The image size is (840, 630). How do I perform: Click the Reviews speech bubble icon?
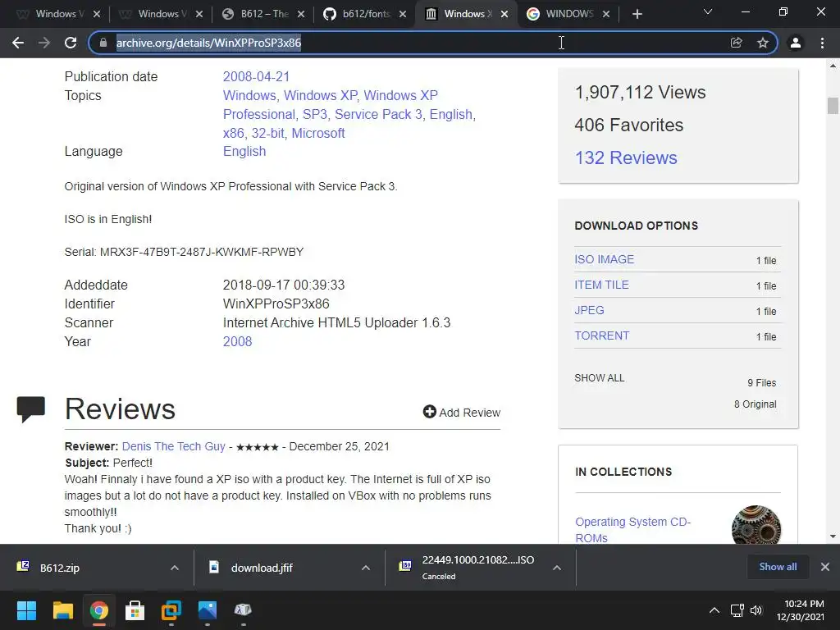click(31, 409)
